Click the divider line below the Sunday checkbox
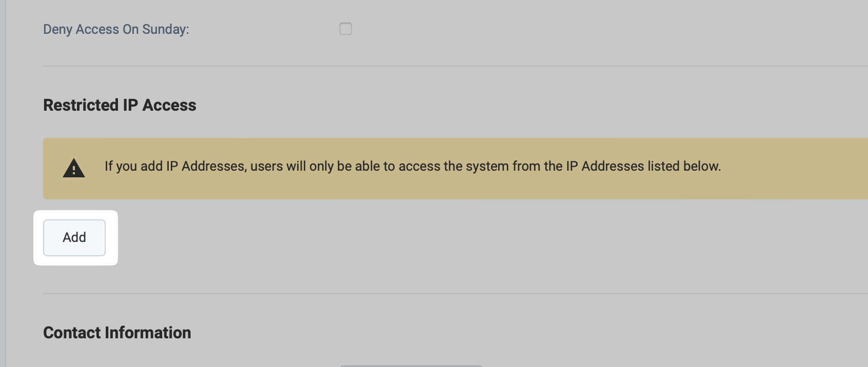 [456, 66]
